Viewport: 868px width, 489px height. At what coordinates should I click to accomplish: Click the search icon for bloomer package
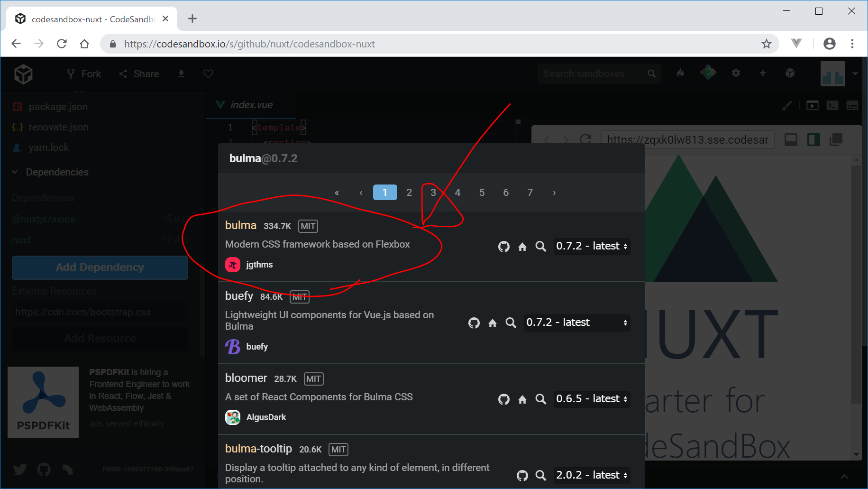(x=540, y=399)
